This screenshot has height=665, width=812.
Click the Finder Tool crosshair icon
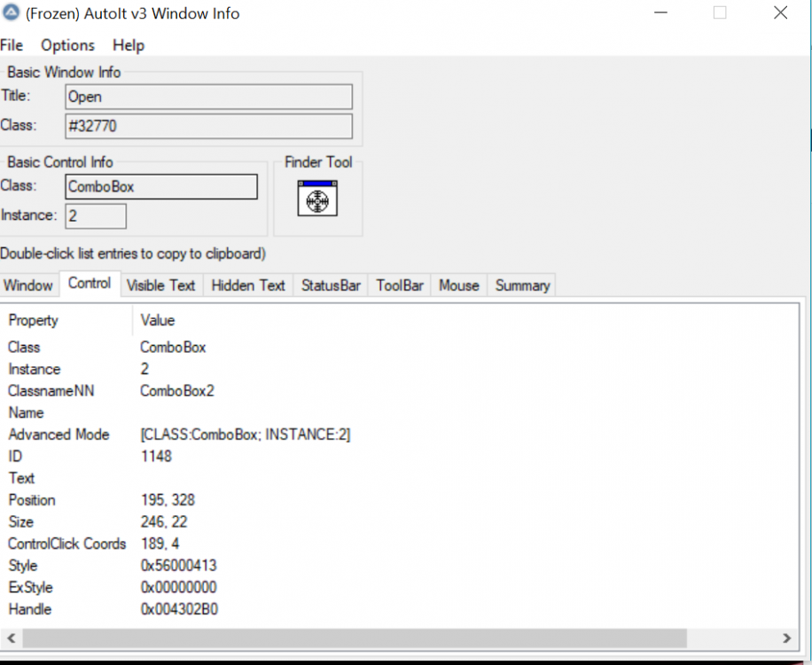317,198
